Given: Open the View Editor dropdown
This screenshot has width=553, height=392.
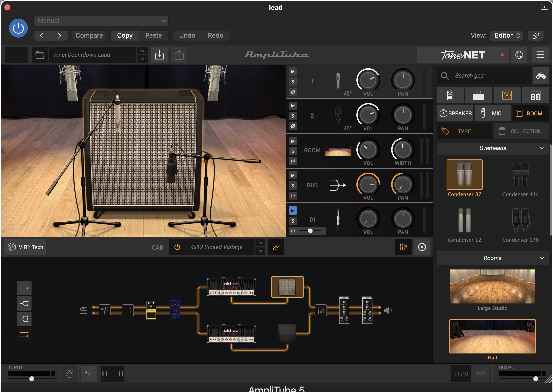Looking at the screenshot, I should [507, 35].
